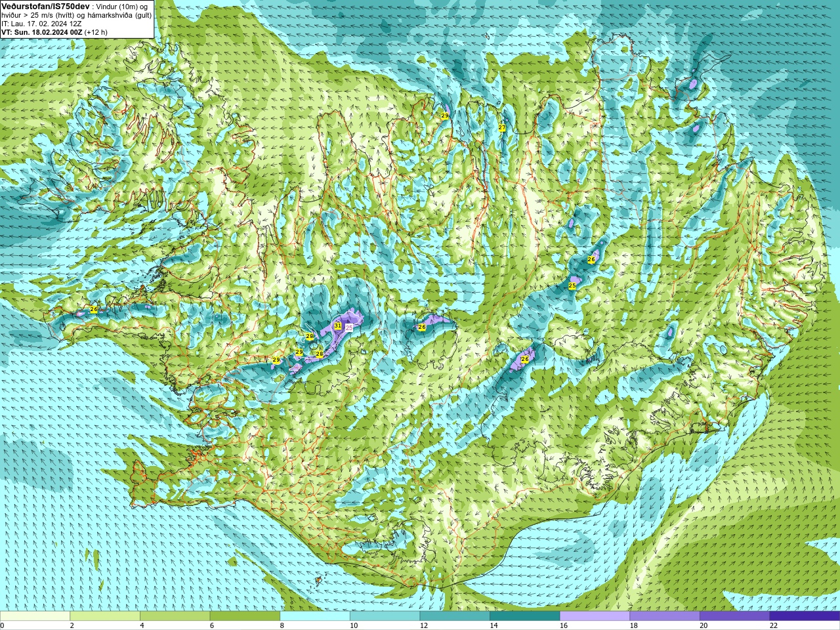The width and height of the screenshot is (840, 630).
Task: Click the legend scale number 0
Action: coord(2,626)
